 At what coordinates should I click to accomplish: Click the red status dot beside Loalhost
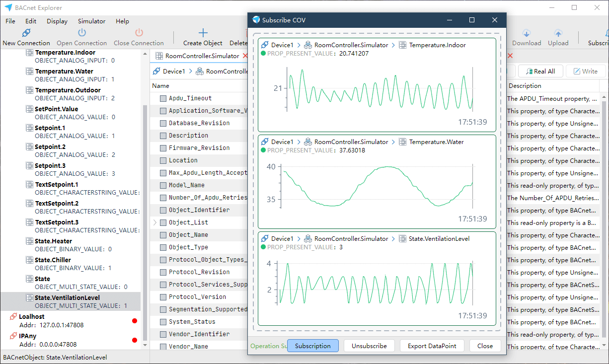pyautogui.click(x=135, y=321)
